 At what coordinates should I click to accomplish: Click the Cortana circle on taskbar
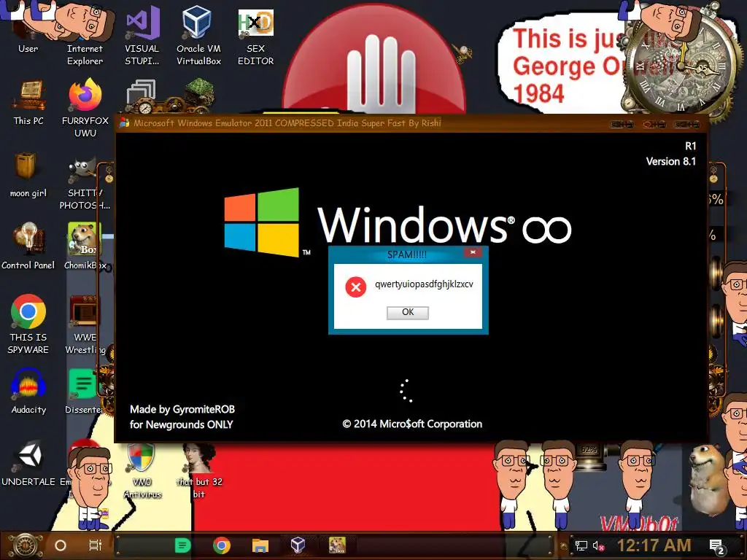(61, 545)
